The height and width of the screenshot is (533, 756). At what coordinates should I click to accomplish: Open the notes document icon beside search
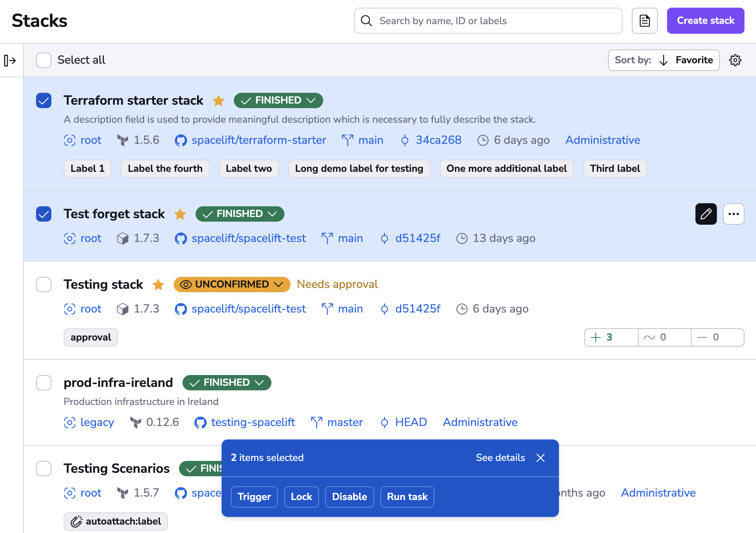(x=644, y=21)
